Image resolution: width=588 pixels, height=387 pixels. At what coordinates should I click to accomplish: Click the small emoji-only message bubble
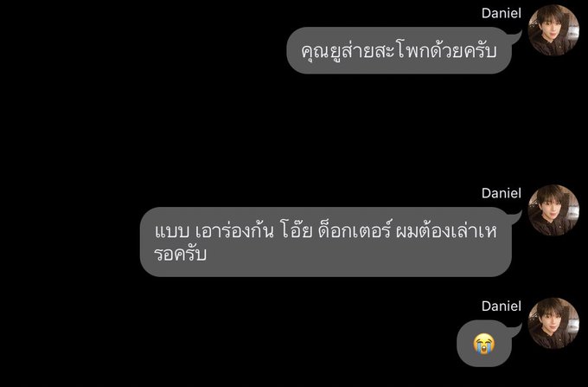tap(484, 343)
